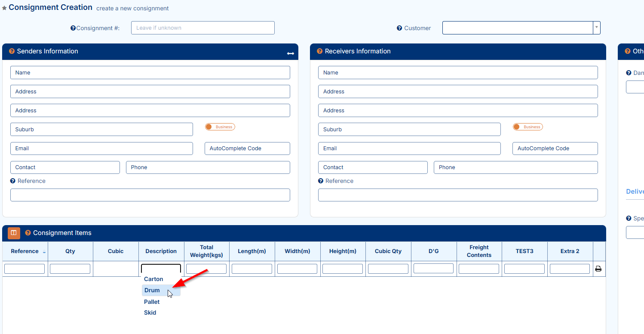Click the help icon beside the sender's Reference label
The height and width of the screenshot is (334, 644).
[13, 181]
